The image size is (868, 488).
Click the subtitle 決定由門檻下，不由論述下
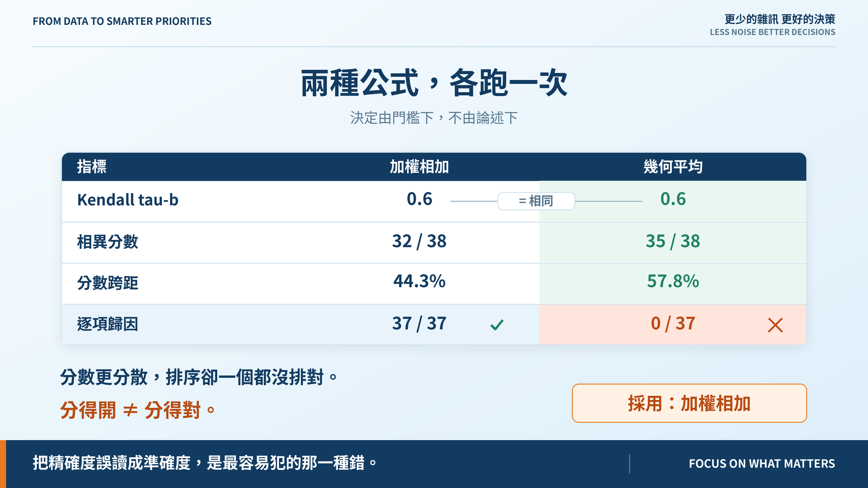[x=434, y=118]
